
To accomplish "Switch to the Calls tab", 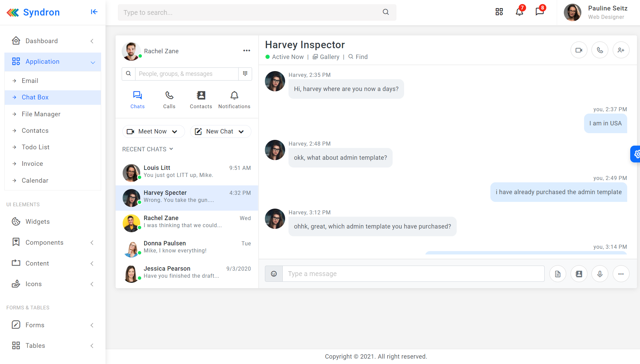I will [x=169, y=100].
